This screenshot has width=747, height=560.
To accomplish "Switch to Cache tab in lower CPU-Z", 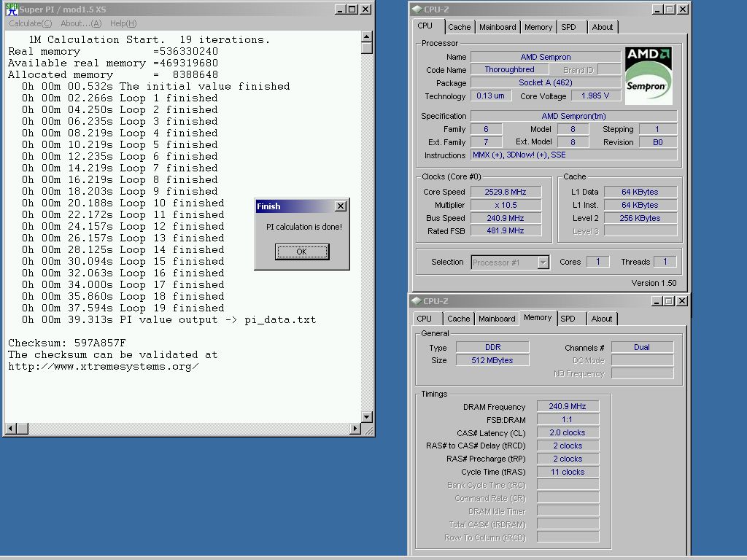I will [x=459, y=319].
